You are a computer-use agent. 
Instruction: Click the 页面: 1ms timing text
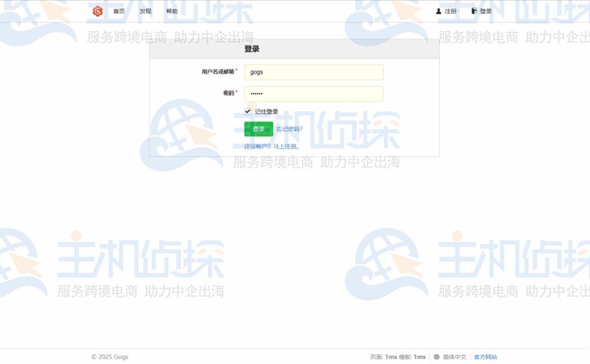tap(384, 357)
